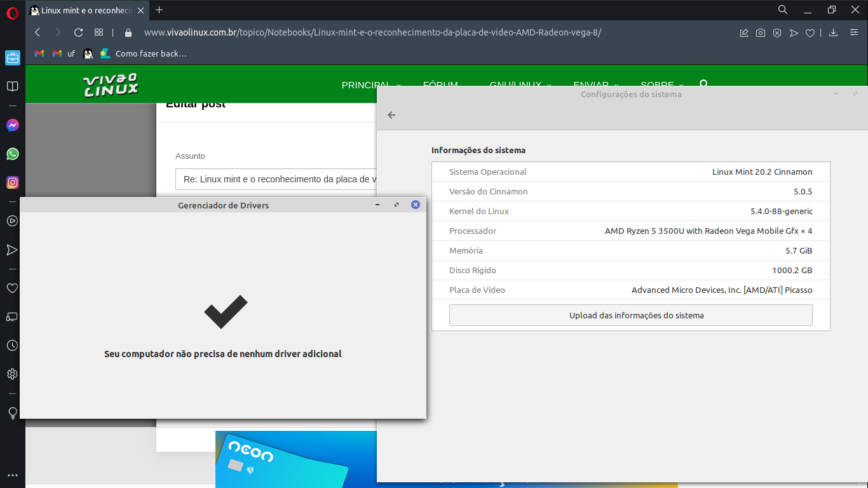Go back to previous page in Opera
868x488 pixels.
coord(37,32)
